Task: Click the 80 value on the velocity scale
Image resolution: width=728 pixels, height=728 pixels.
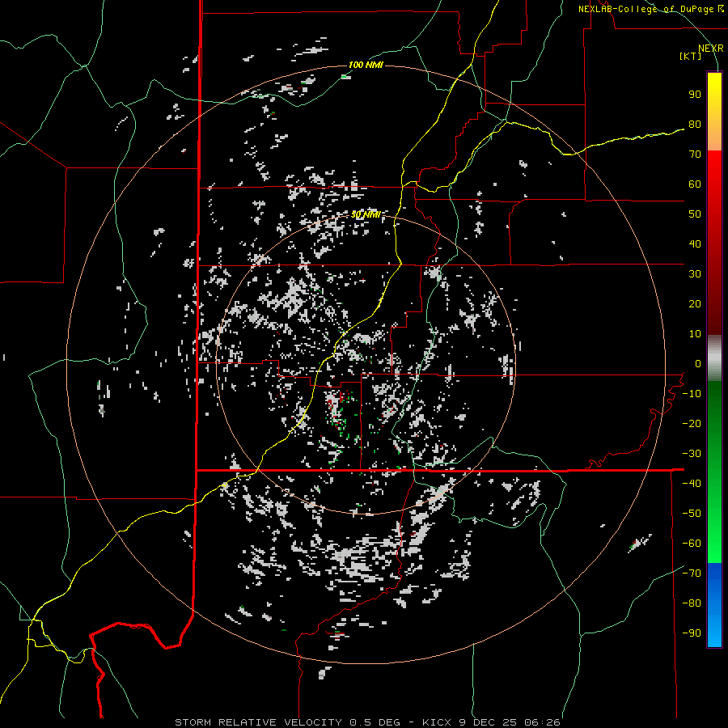Action: pos(695,124)
